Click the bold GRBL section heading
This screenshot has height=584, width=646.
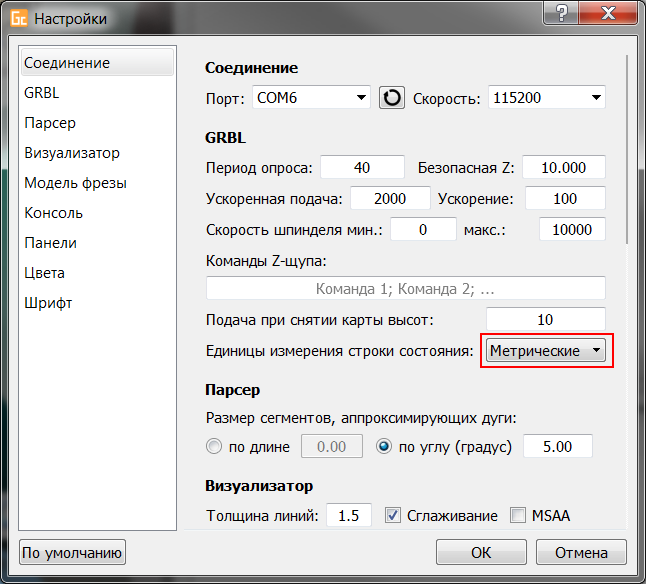225,138
